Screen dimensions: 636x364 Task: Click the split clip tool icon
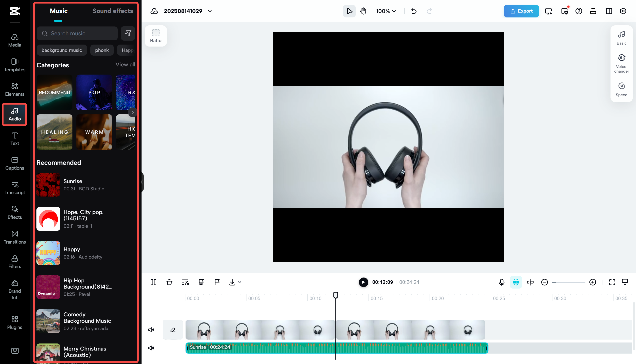pyautogui.click(x=153, y=282)
